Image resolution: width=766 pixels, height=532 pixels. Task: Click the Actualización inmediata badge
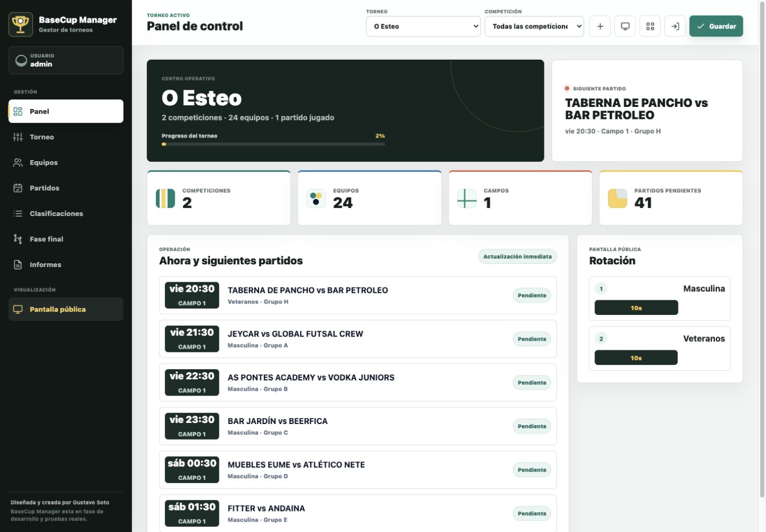pyautogui.click(x=517, y=257)
